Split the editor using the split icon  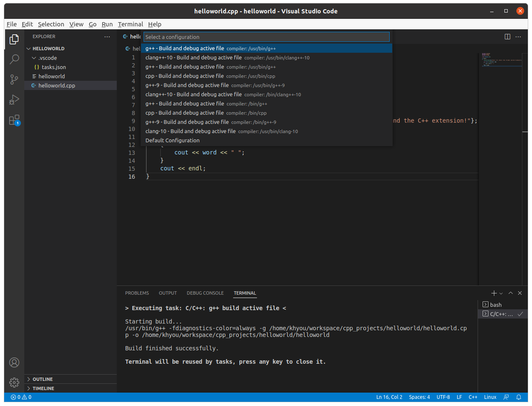point(507,36)
